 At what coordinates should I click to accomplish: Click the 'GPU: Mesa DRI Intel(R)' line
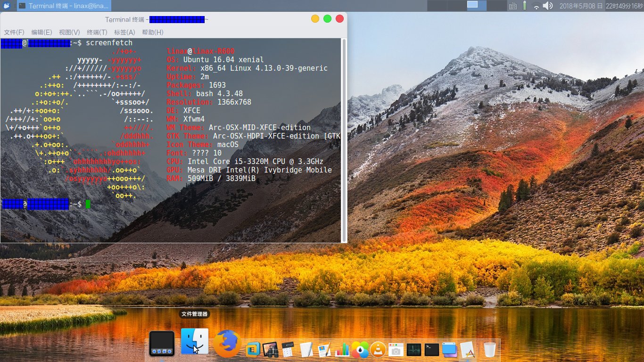point(249,170)
